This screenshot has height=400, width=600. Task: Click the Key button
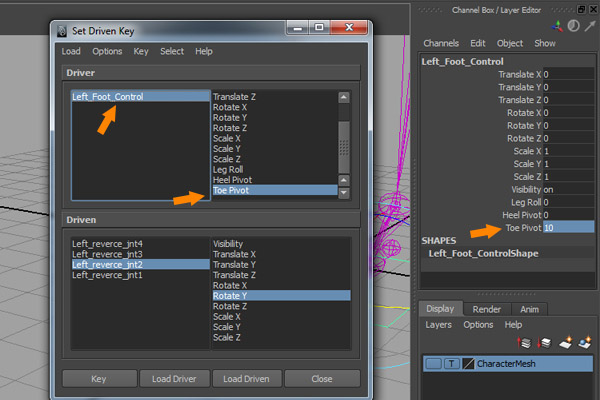(99, 379)
